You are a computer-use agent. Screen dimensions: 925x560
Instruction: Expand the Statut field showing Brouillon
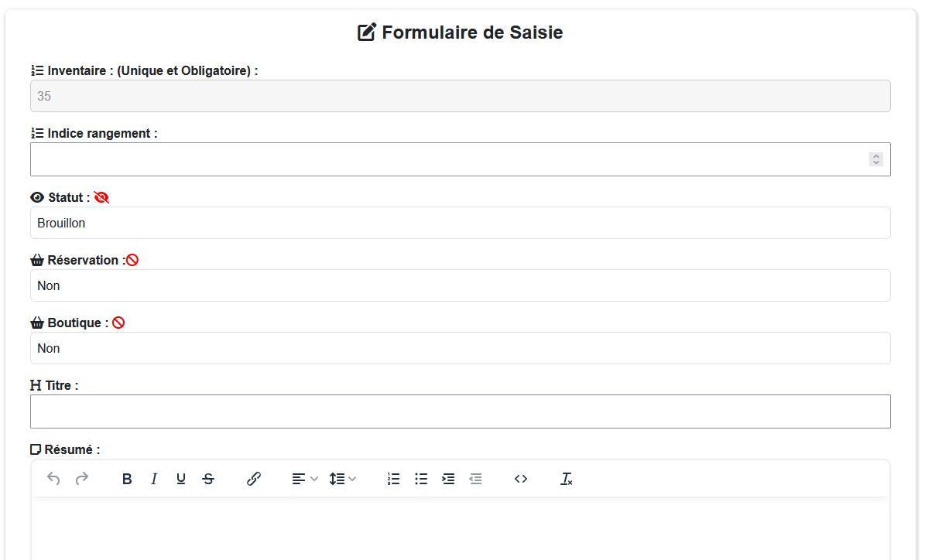pyautogui.click(x=461, y=223)
